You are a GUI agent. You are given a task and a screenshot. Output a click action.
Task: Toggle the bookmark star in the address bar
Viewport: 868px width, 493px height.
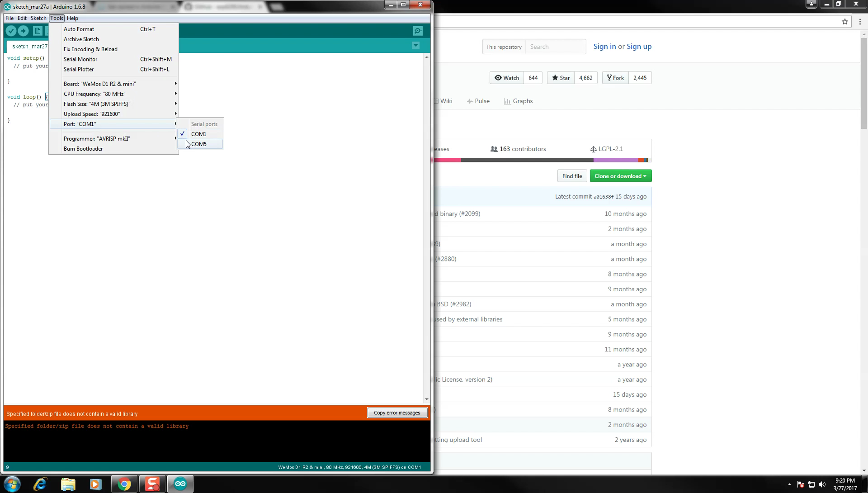tap(845, 21)
